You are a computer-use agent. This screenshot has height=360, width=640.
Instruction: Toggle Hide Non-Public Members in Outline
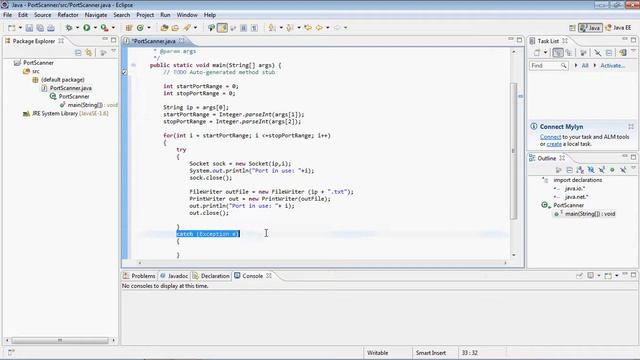point(612,170)
